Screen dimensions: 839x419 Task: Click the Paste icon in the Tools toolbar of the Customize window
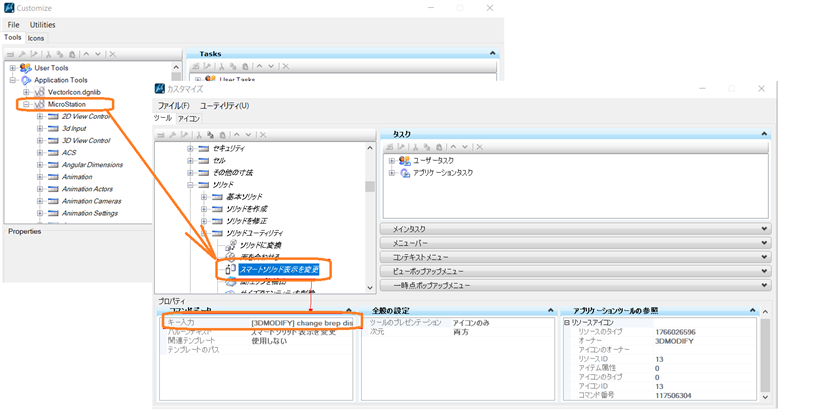(x=72, y=54)
